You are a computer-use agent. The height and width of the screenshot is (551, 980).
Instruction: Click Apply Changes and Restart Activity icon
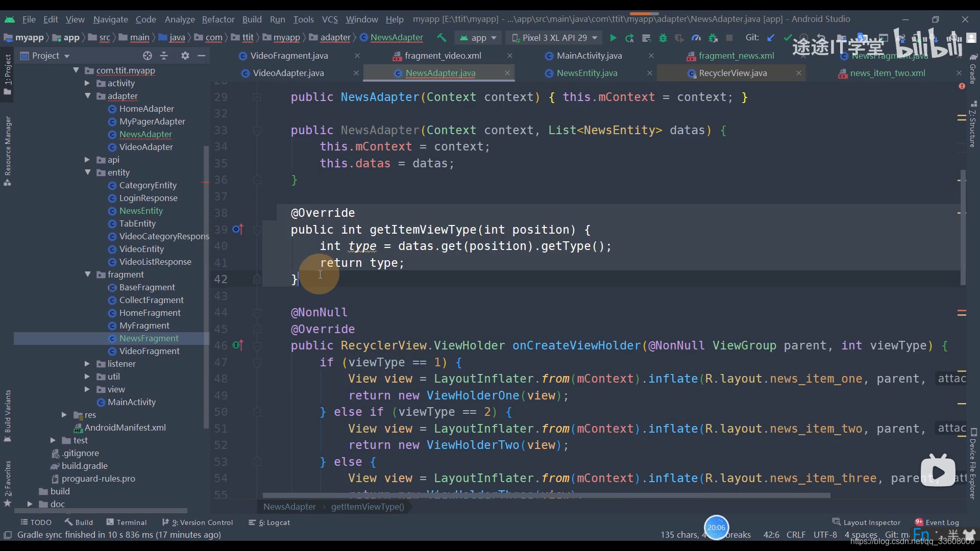coord(629,38)
